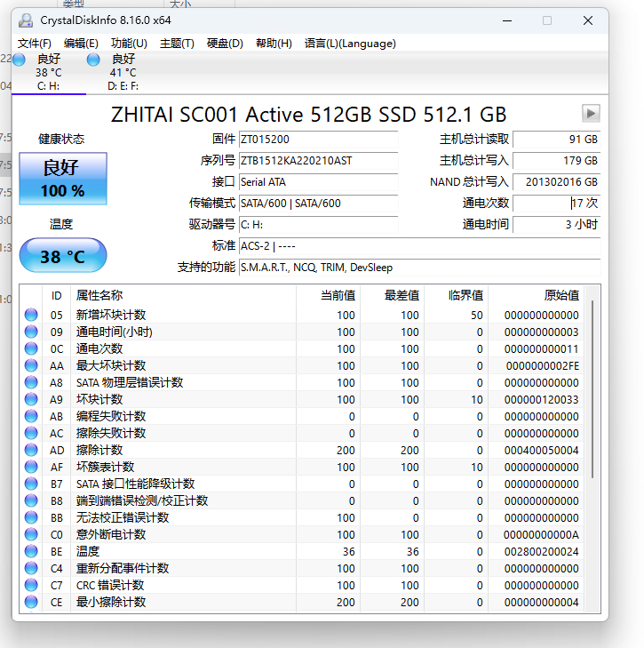The width and height of the screenshot is (644, 648).
Task: Click status orb for attribute AC 擦除失败计数
Action: tap(31, 433)
